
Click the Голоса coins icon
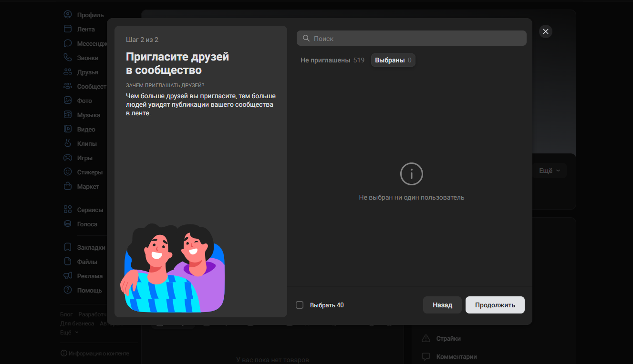(68, 224)
